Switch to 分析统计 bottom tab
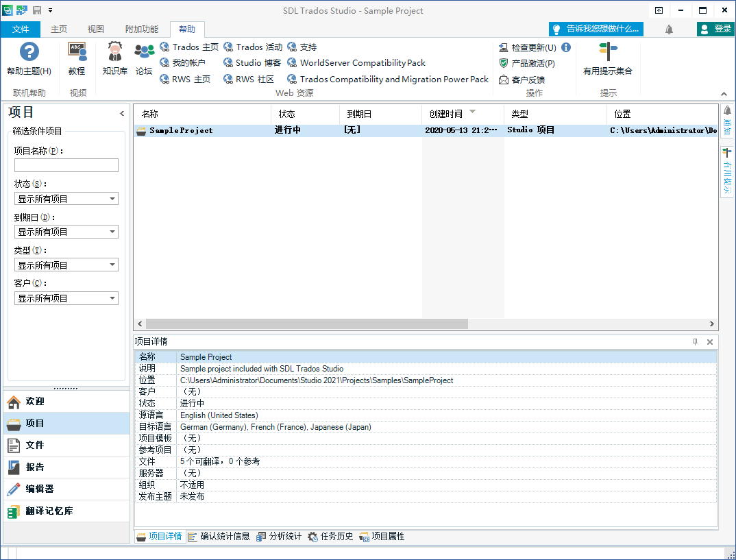 (x=280, y=537)
